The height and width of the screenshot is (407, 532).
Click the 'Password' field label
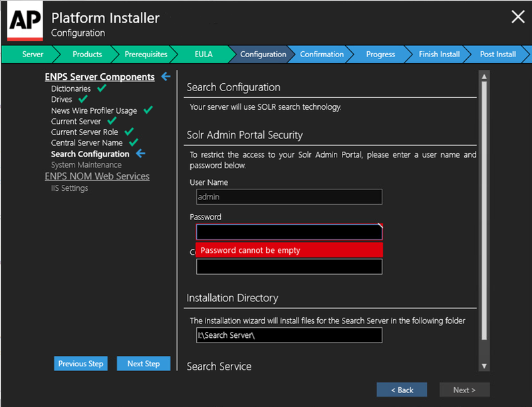[205, 217]
